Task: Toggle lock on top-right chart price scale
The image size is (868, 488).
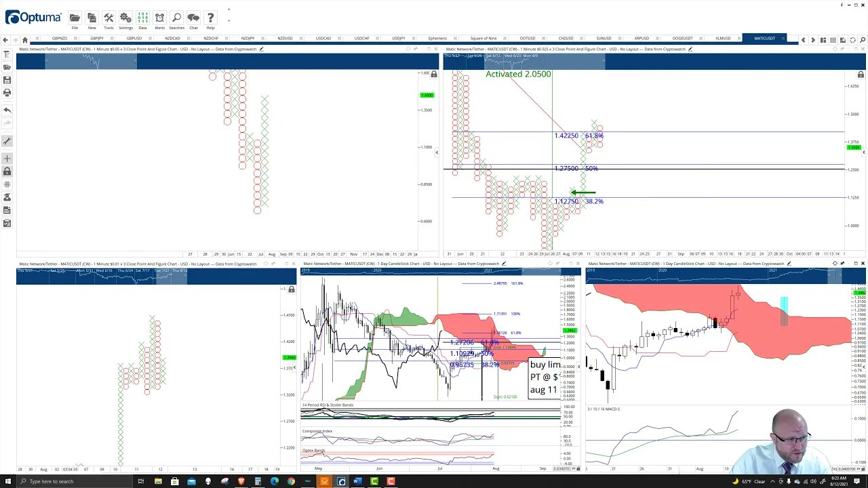Action: pos(861,74)
